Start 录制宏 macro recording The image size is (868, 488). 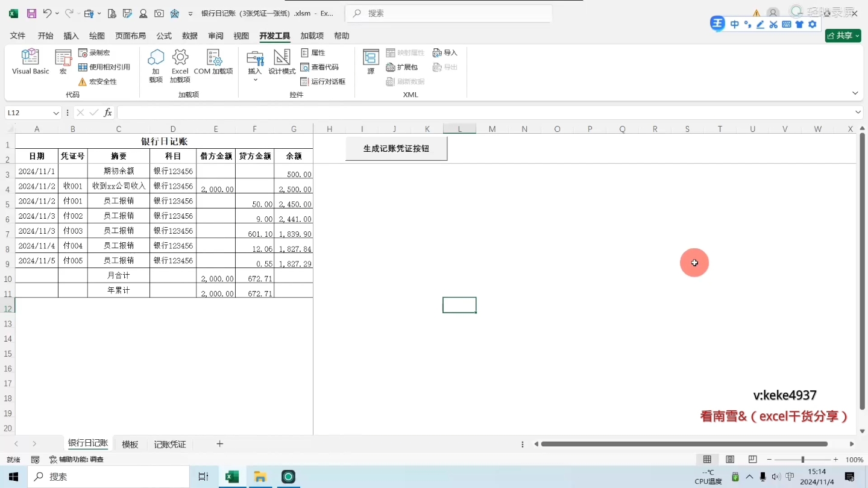(95, 53)
